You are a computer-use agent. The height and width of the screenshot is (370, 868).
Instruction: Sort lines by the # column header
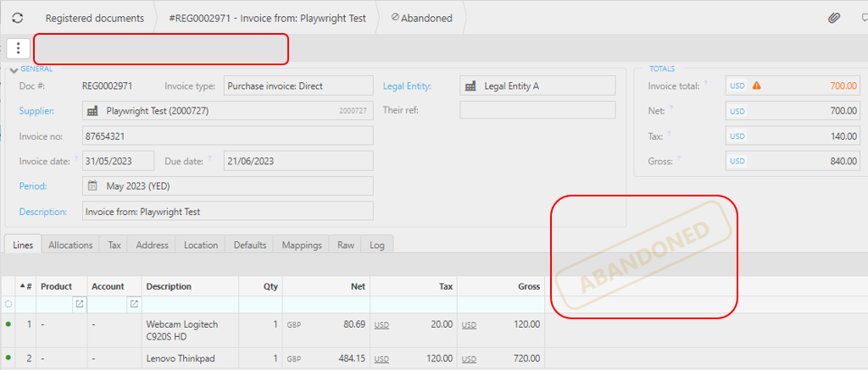(25, 286)
